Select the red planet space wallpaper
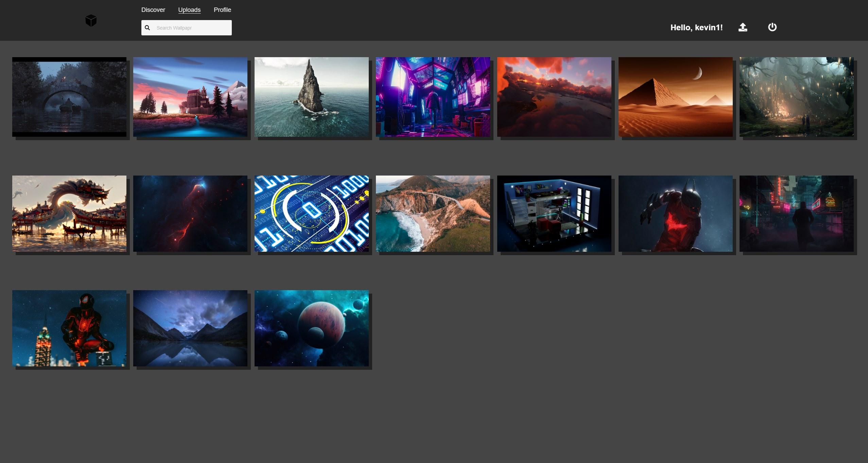Screen dimensions: 868x463 point(311,328)
